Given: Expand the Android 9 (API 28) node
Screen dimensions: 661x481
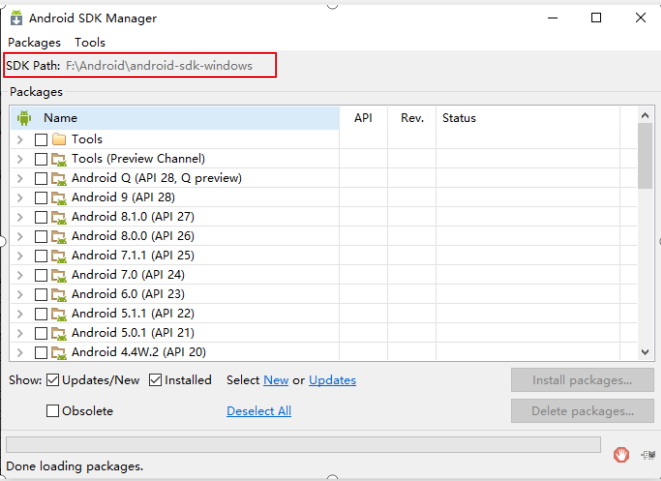Looking at the screenshot, I should point(20,198).
